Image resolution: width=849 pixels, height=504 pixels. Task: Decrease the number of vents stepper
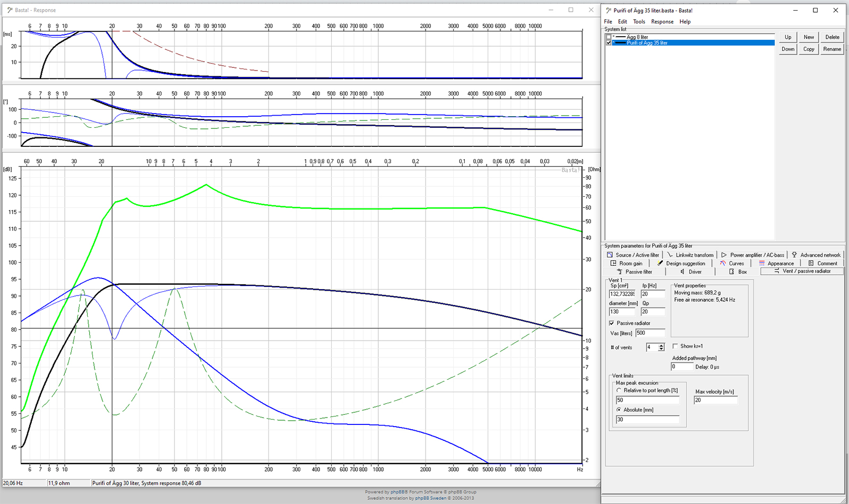tap(661, 349)
